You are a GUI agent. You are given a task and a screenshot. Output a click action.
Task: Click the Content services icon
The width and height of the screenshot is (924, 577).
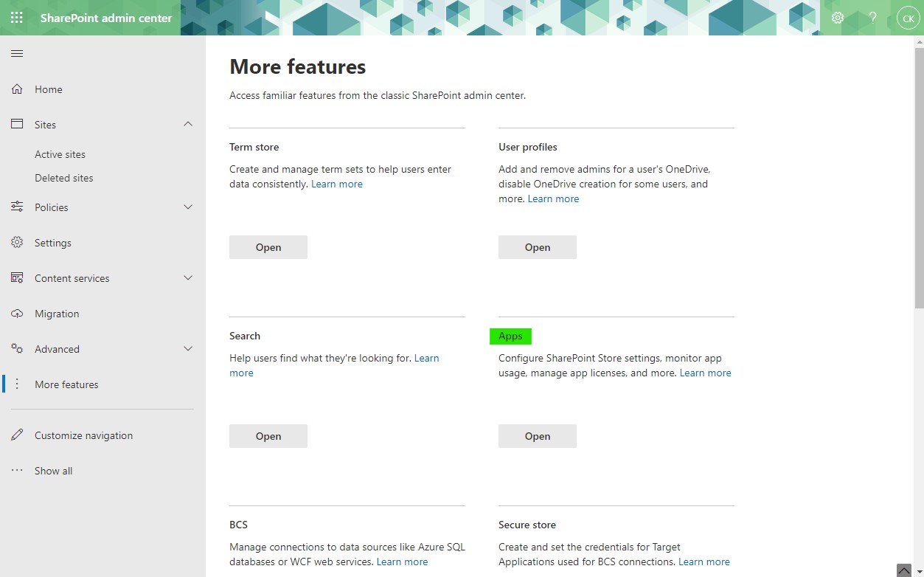[x=17, y=278]
